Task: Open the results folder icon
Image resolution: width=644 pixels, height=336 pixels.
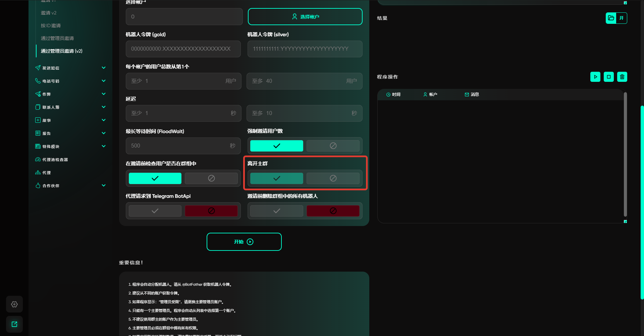Action: pyautogui.click(x=611, y=18)
